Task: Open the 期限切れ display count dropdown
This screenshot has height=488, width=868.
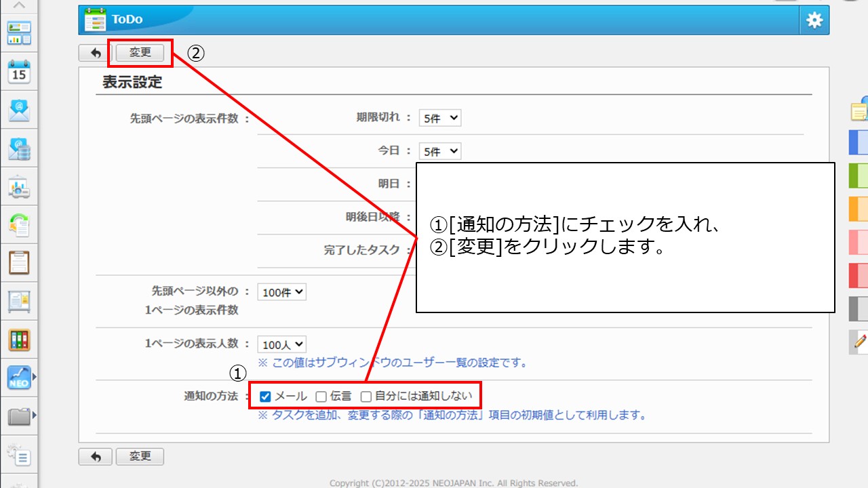Action: coord(439,118)
